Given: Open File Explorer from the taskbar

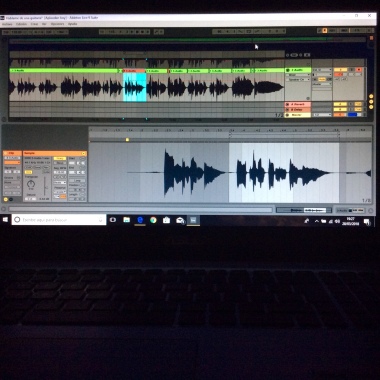Looking at the screenshot, I should click(127, 220).
